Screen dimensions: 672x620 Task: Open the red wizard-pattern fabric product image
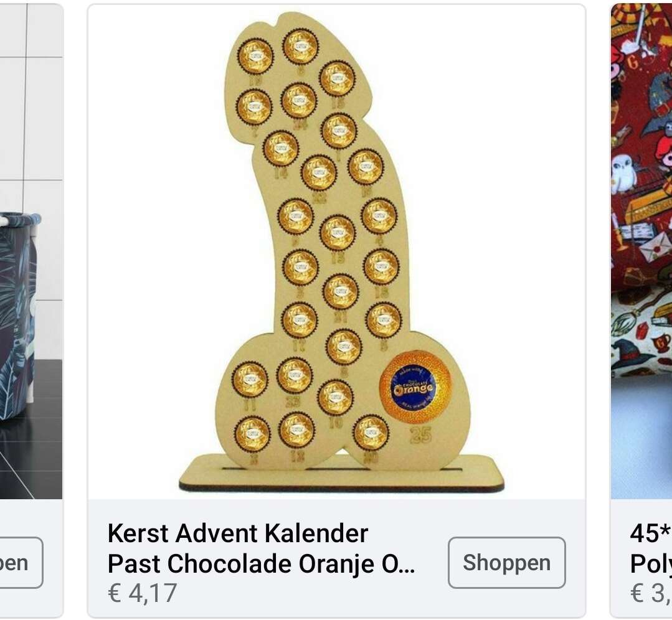click(641, 251)
